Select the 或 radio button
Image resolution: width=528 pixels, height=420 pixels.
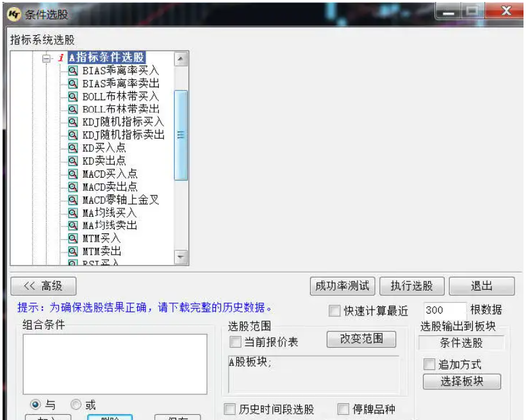click(x=77, y=405)
